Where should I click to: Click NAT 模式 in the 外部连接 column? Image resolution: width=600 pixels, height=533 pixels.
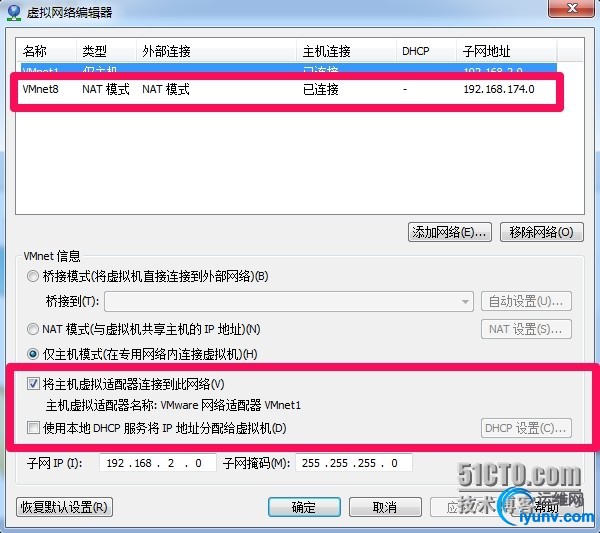[x=166, y=90]
